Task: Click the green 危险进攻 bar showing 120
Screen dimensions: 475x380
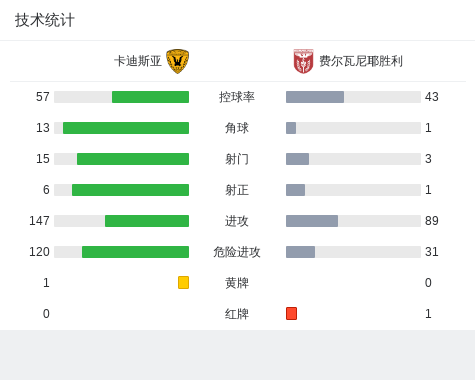Action: 135,252
